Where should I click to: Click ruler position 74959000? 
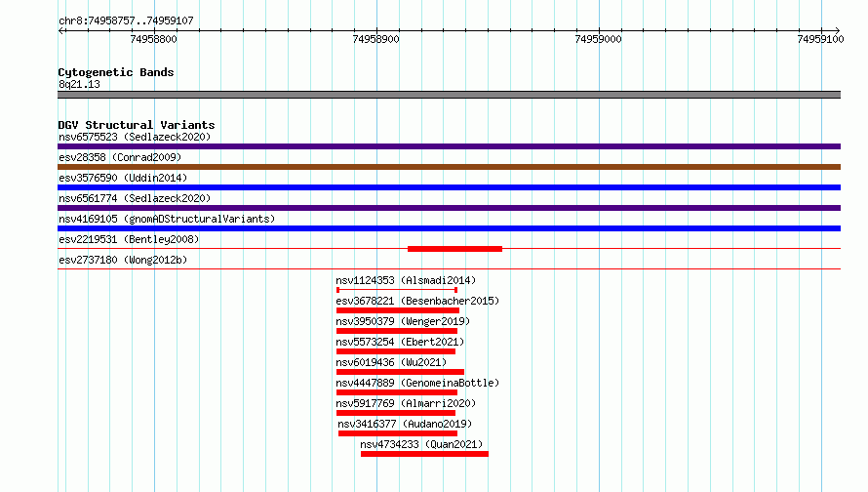pos(599,39)
